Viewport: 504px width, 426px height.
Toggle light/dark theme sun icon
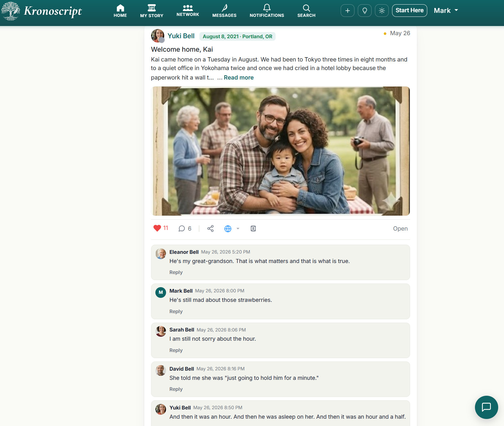(382, 11)
